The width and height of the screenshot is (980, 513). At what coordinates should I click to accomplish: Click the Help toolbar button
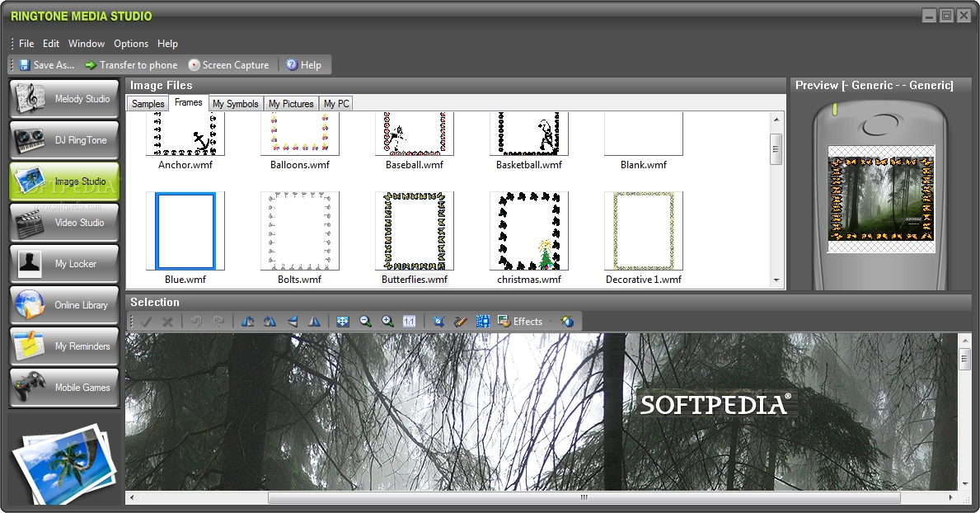click(x=304, y=65)
